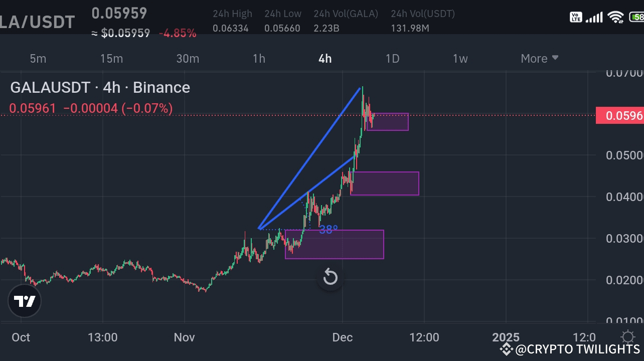Click the Dec label on the time axis

(x=342, y=337)
